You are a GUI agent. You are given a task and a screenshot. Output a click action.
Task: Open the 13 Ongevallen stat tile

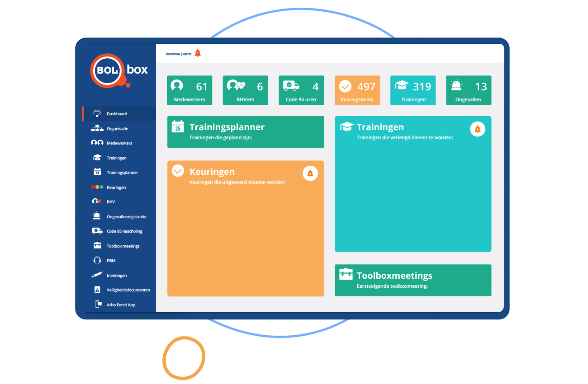click(469, 90)
